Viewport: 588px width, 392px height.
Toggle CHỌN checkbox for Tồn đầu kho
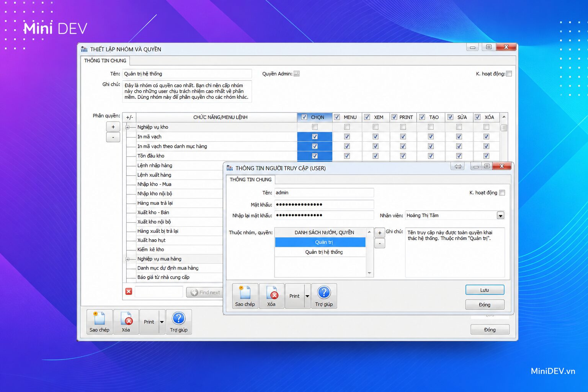pos(315,156)
